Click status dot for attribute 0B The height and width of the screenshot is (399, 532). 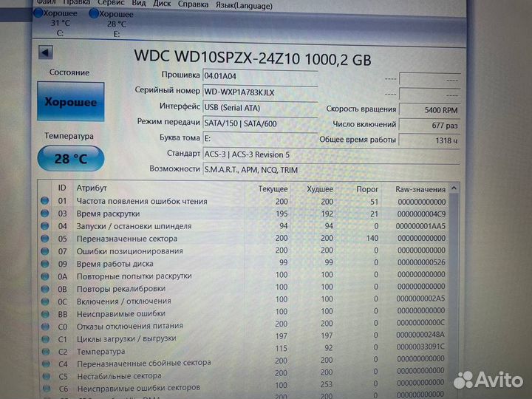pos(45,289)
